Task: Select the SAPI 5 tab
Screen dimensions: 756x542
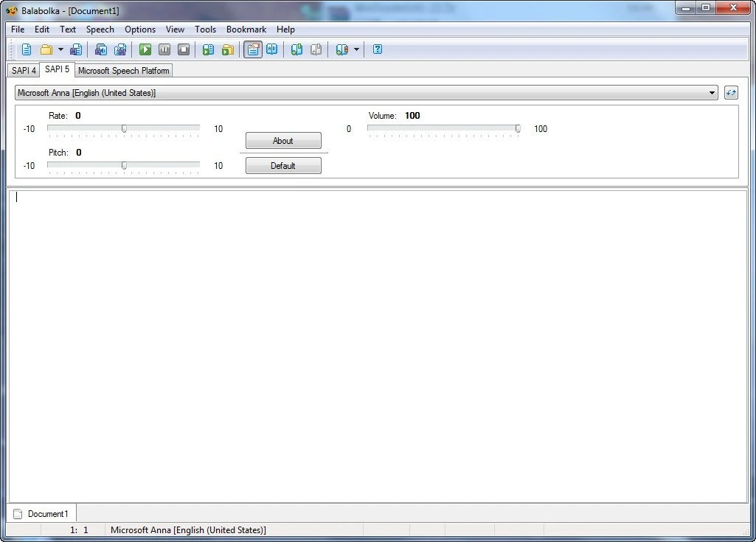Action: coord(57,69)
